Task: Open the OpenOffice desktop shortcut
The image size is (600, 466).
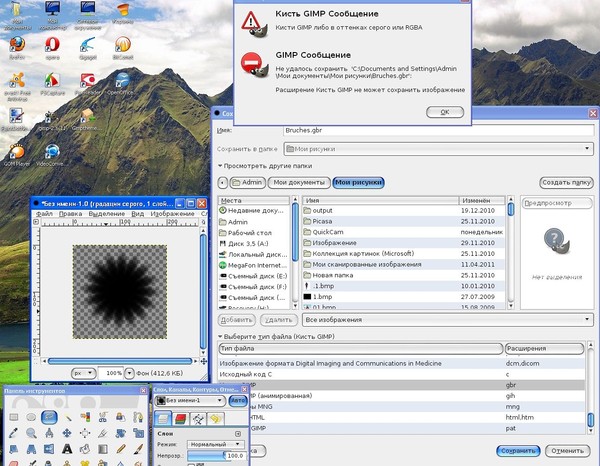Action: [x=120, y=84]
